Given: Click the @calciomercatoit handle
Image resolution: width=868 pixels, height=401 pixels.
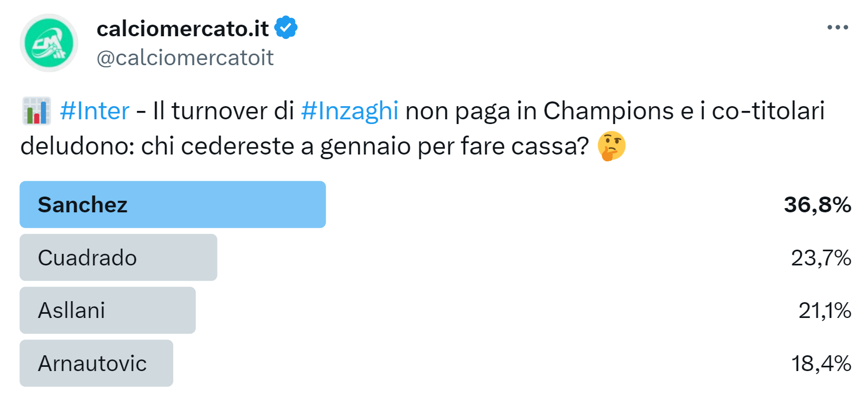Looking at the screenshot, I should pos(185,58).
